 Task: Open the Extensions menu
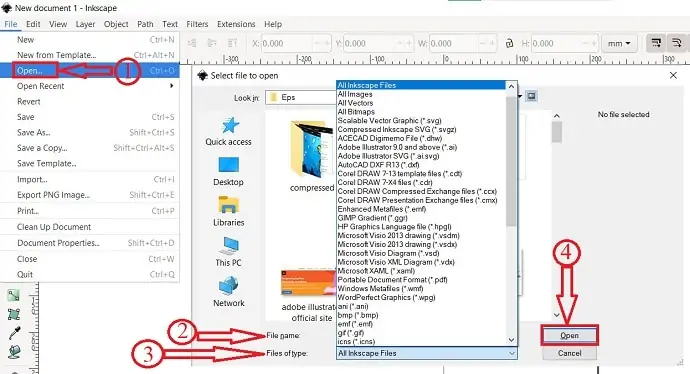236,24
